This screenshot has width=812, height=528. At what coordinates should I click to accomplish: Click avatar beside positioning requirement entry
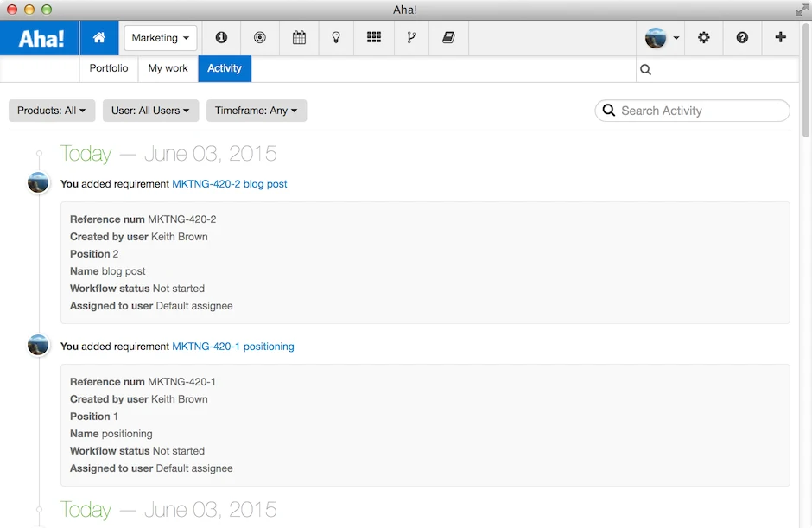(38, 345)
